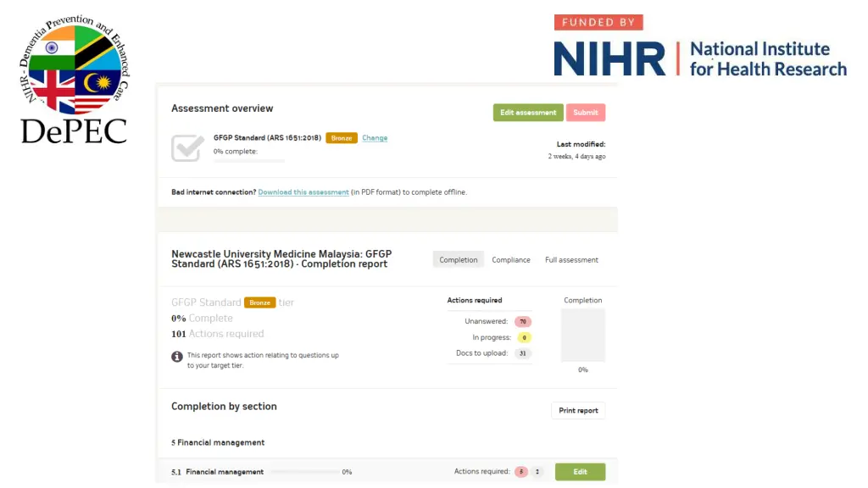This screenshot has height=488, width=868.
Task: Click the red actions required badge in 5.1 row
Action: pyautogui.click(x=521, y=472)
